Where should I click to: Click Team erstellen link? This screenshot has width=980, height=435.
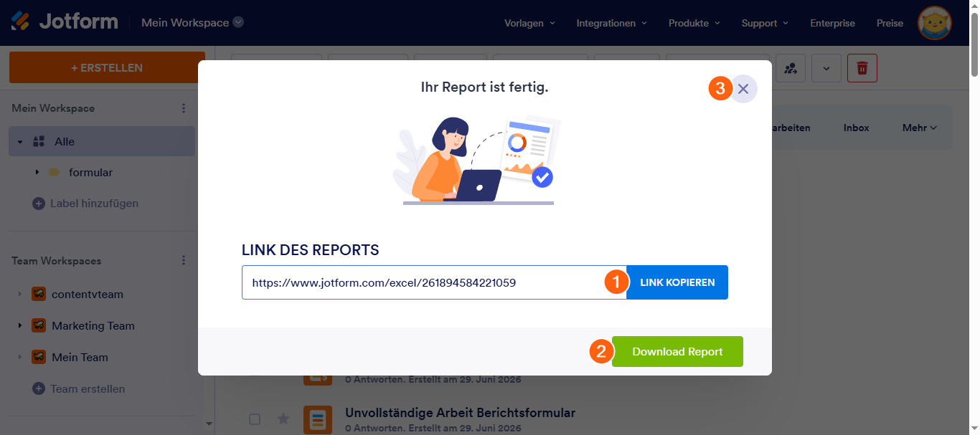[88, 388]
